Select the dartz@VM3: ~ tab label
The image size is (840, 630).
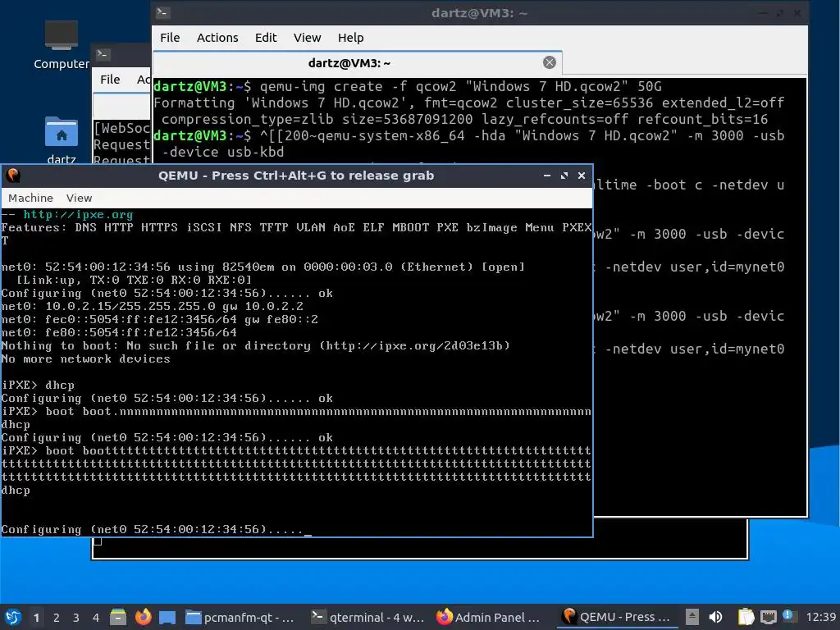pyautogui.click(x=349, y=63)
